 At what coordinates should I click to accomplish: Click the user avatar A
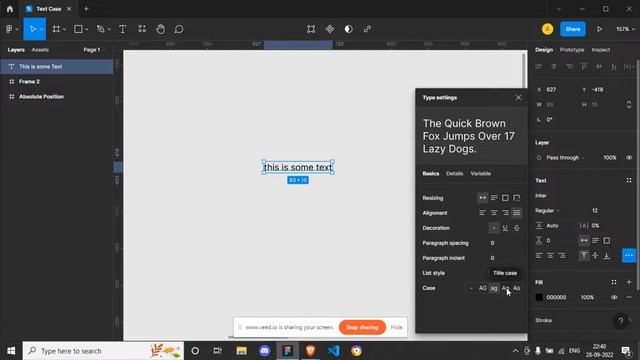click(x=547, y=29)
